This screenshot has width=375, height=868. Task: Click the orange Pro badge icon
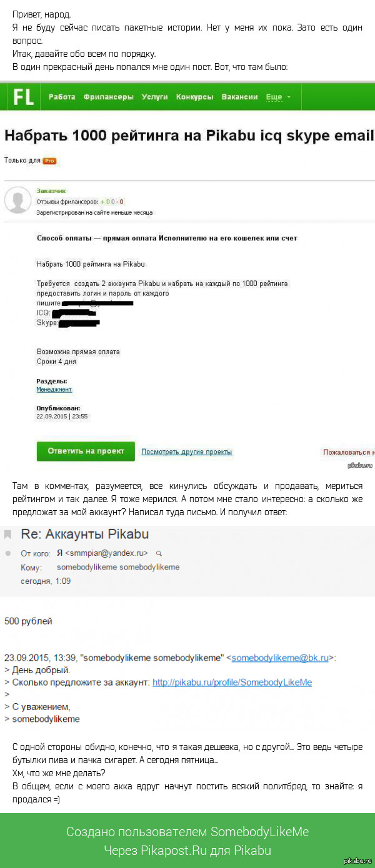49,160
